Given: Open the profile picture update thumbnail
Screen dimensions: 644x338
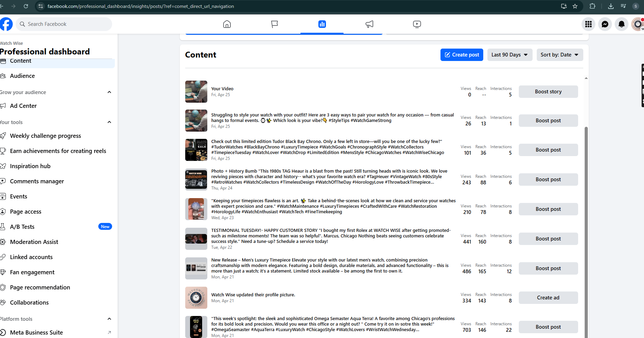Looking at the screenshot, I should click(196, 298).
